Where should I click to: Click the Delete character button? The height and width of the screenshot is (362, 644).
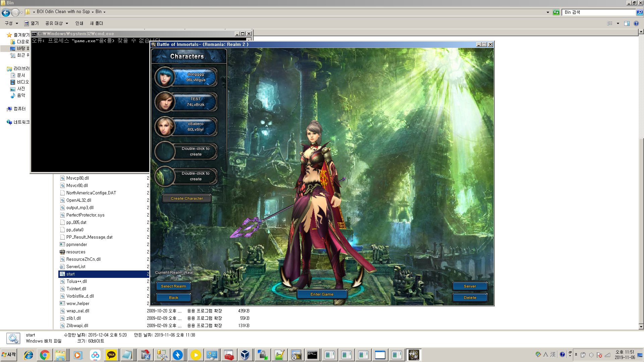point(470,298)
